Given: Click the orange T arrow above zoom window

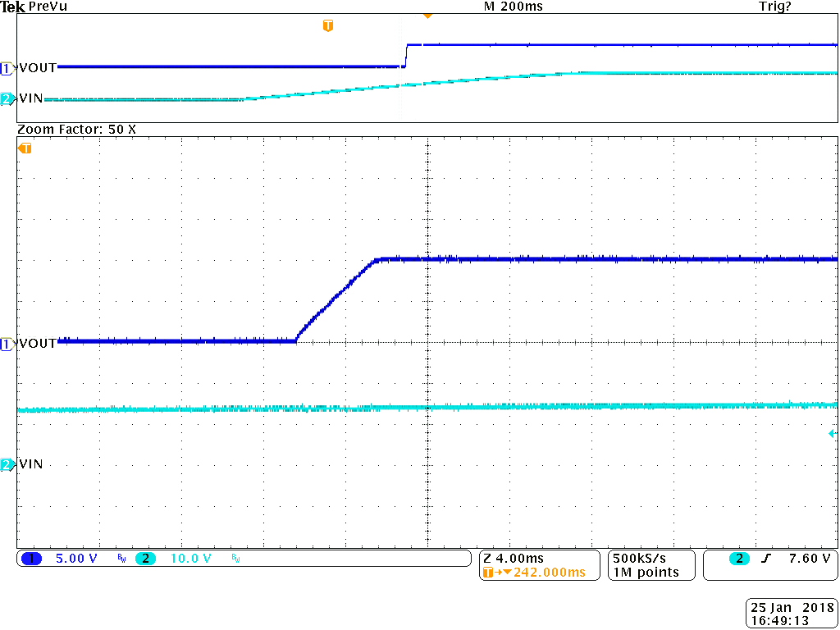Looking at the screenshot, I should pyautogui.click(x=25, y=148).
